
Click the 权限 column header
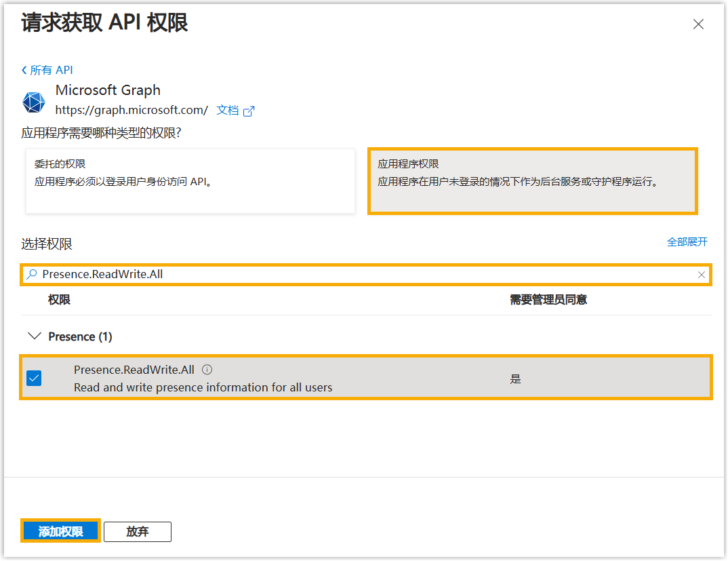point(59,299)
